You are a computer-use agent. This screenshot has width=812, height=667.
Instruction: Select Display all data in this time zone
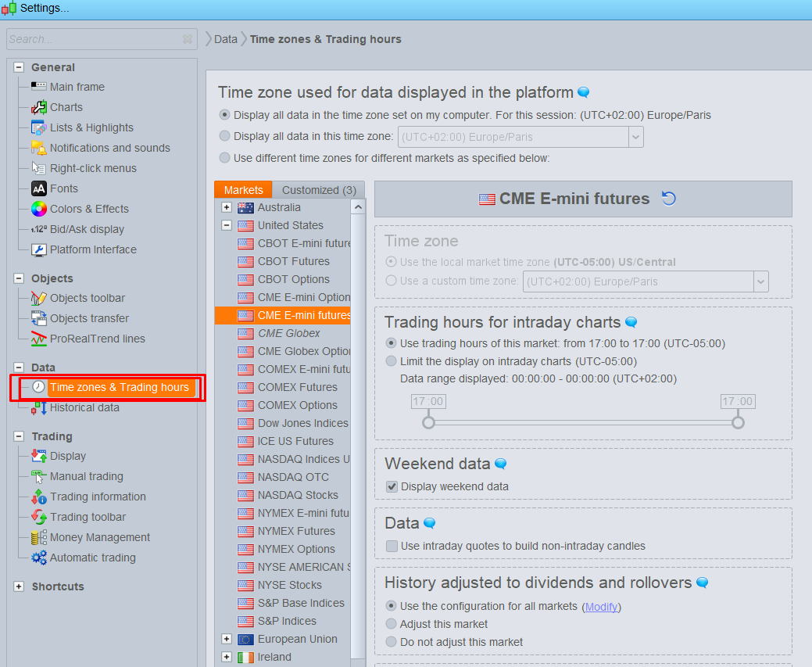tap(224, 136)
